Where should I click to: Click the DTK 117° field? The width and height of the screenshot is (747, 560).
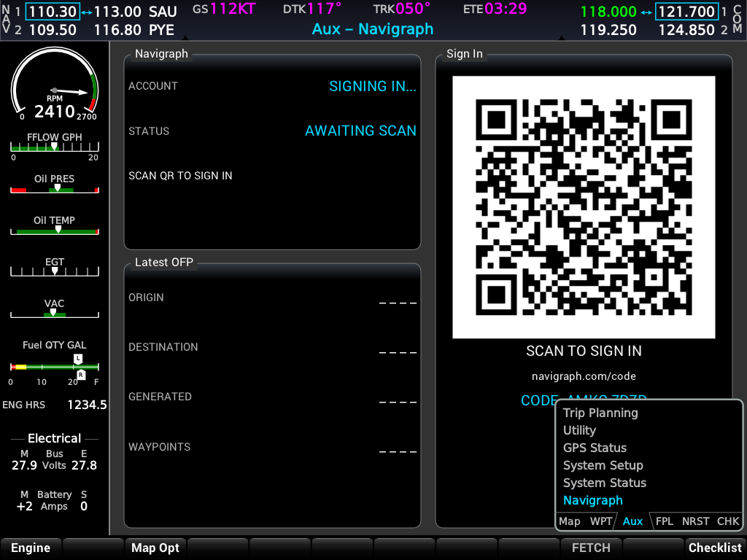click(312, 9)
